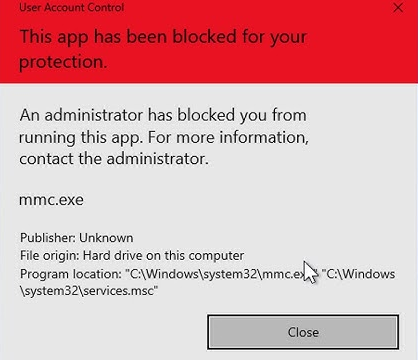Click the User Account Control title
Viewport: 418px width, 360px height.
click(x=72, y=7)
